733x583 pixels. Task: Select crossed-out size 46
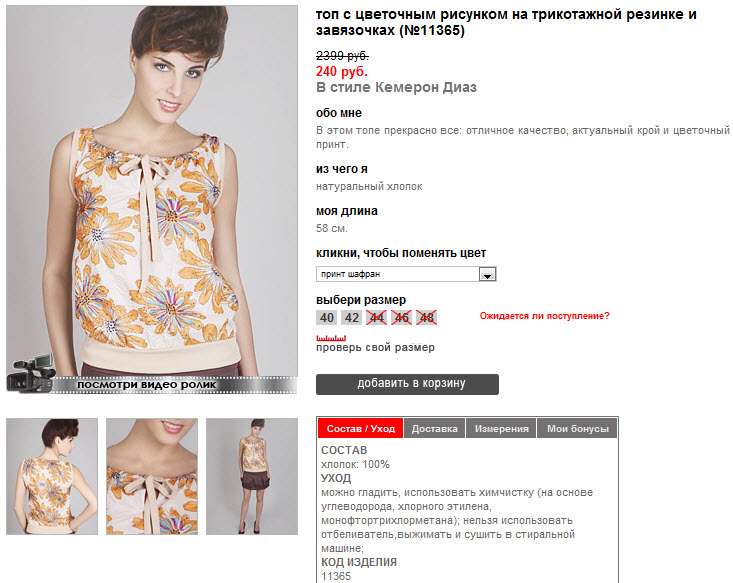click(x=402, y=318)
